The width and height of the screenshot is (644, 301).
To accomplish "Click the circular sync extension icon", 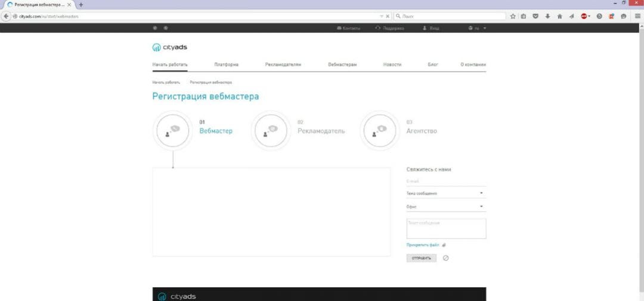I will (599, 17).
